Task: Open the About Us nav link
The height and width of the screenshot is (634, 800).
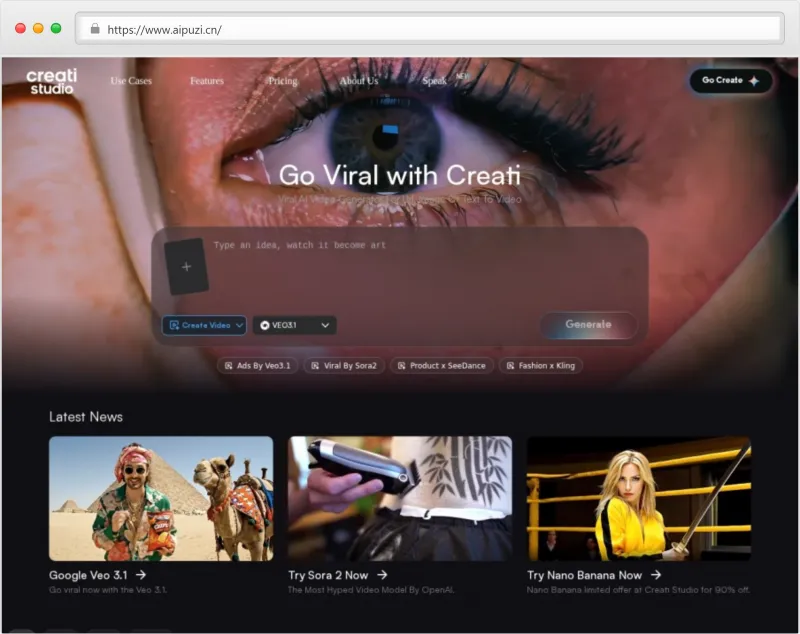Action: 358,81
